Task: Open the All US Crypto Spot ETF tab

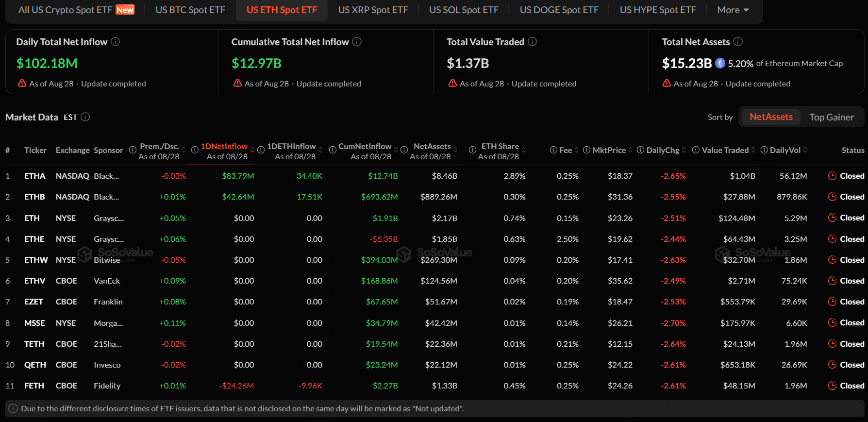Action: 76,10
